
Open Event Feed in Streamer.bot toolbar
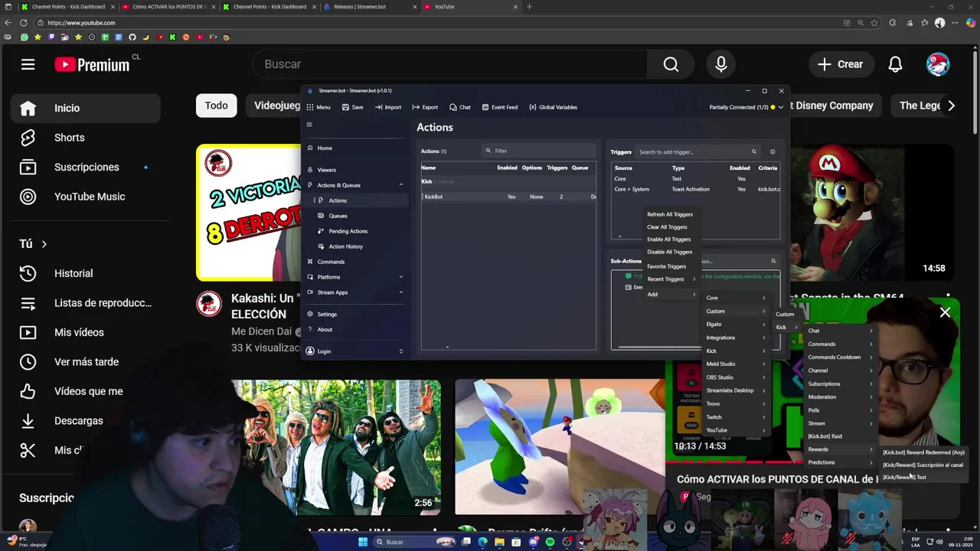pyautogui.click(x=499, y=107)
